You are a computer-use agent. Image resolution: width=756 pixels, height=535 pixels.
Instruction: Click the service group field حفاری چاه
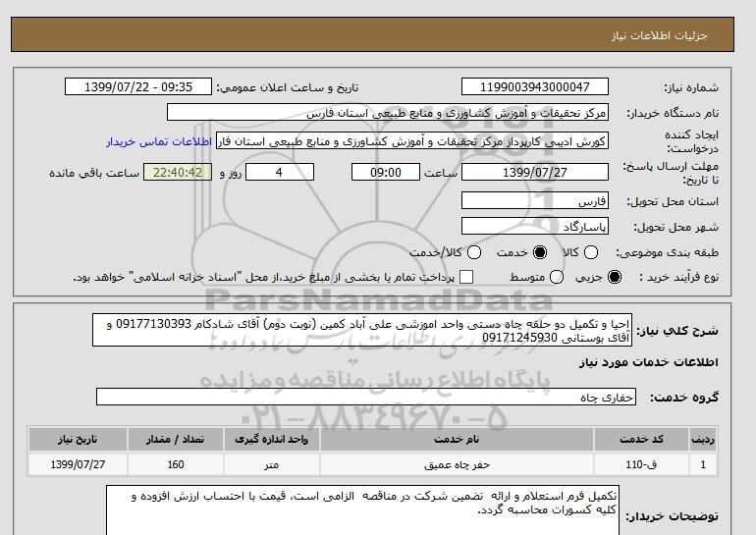(x=366, y=397)
